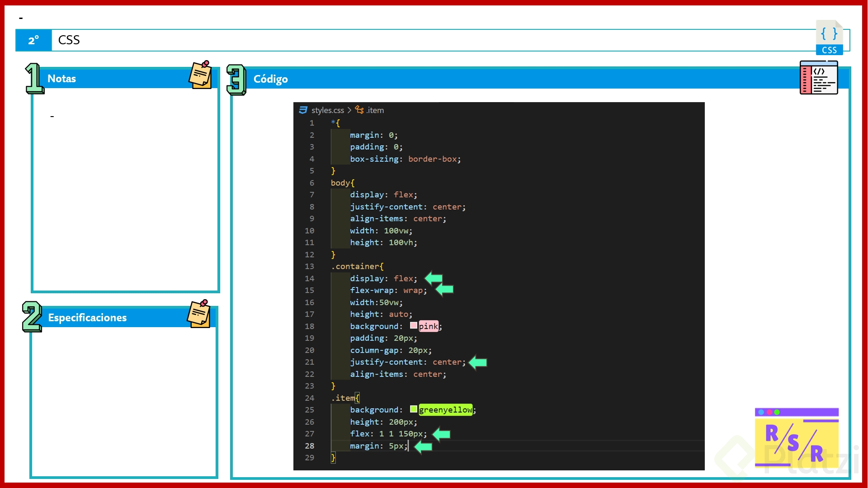
Task: Click the .item selector symbol icon in breadcrumb
Action: (x=359, y=110)
